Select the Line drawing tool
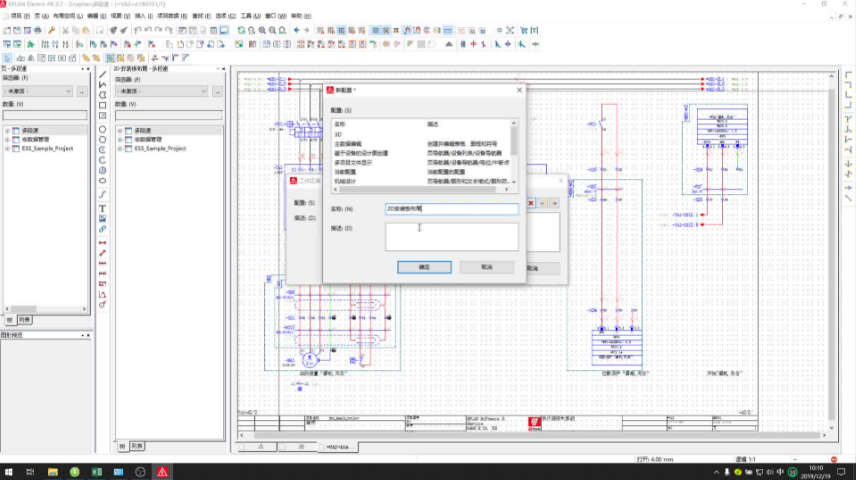 click(102, 75)
